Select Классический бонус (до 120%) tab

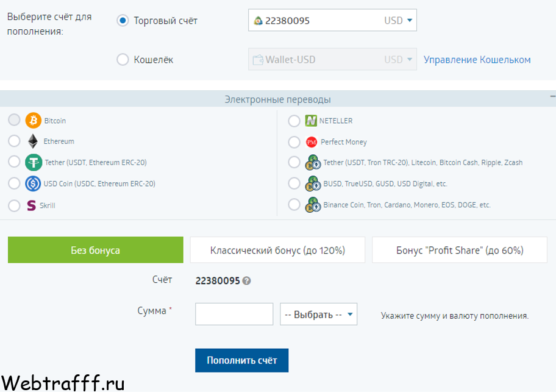pyautogui.click(x=277, y=250)
